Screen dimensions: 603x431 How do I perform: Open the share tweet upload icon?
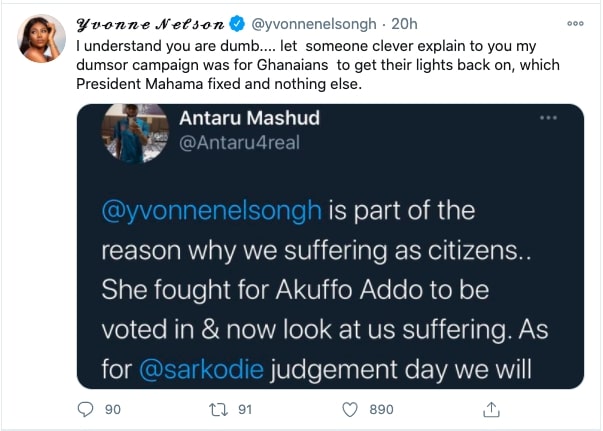(x=491, y=409)
